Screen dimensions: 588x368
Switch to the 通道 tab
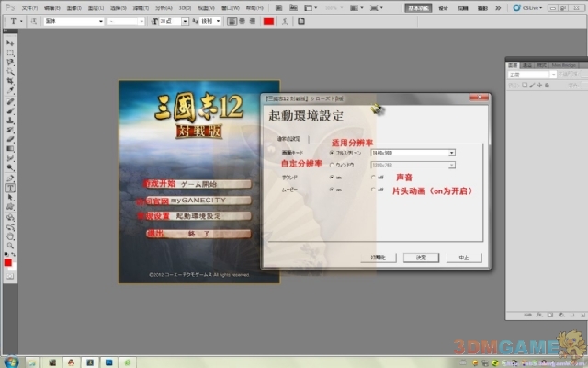point(527,65)
